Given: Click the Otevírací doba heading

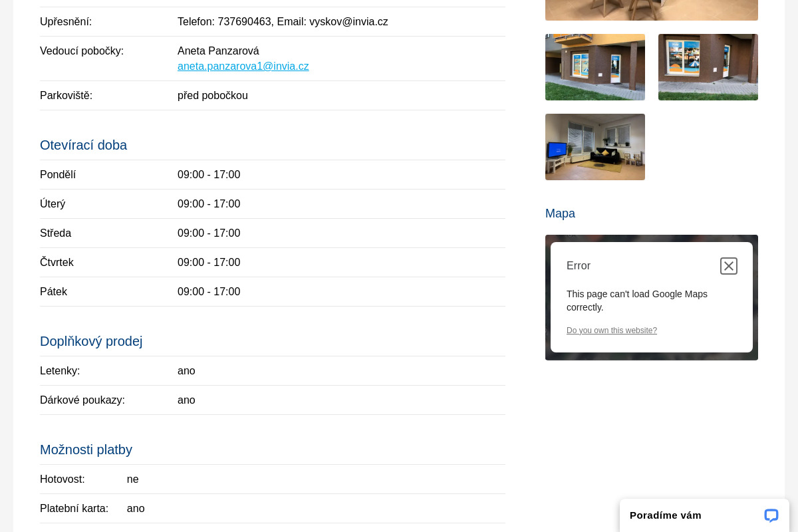Looking at the screenshot, I should 83,145.
